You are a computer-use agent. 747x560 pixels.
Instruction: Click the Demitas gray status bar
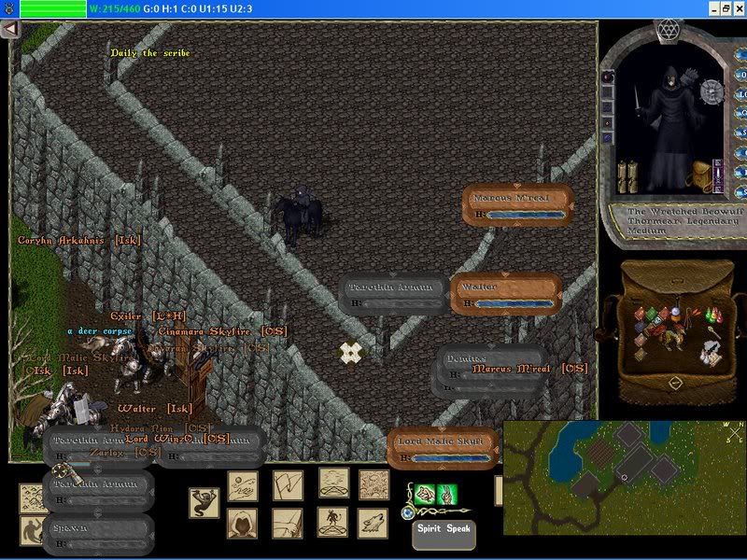(491, 368)
